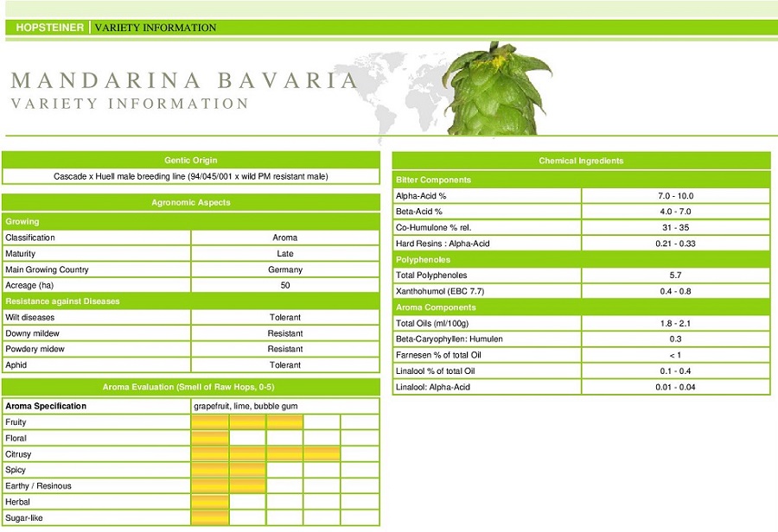Select the Aphid label
Screen dimensions: 778x532
click(16, 365)
